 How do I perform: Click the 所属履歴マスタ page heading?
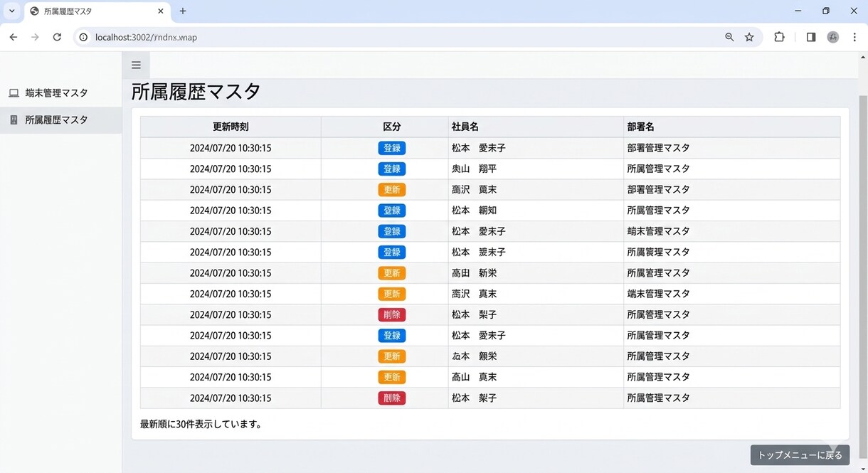(x=196, y=92)
